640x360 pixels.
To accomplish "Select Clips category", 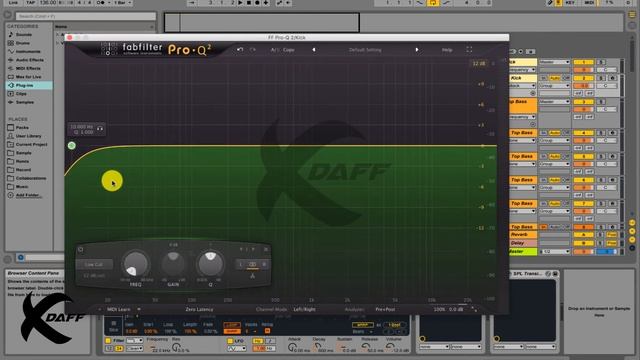I will coord(21,93).
